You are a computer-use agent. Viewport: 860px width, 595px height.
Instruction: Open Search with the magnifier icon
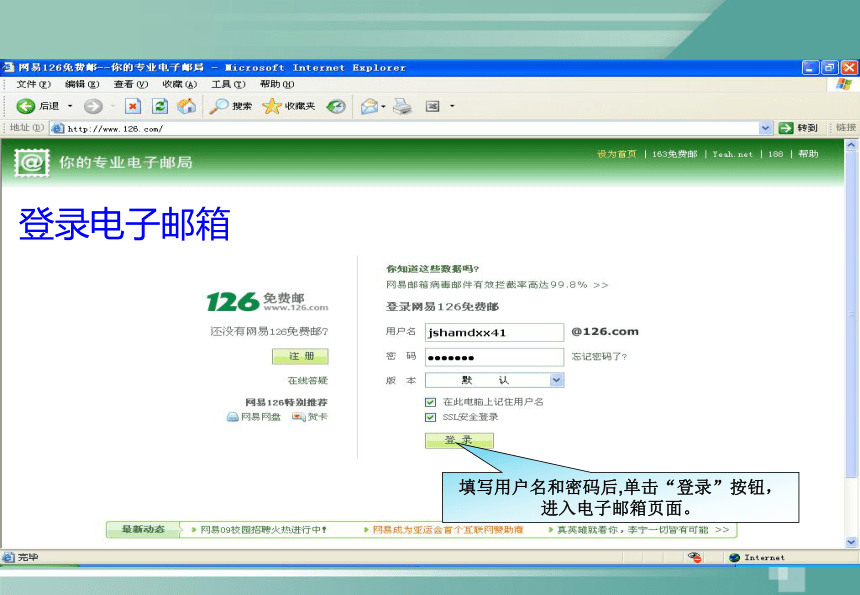coord(219,106)
